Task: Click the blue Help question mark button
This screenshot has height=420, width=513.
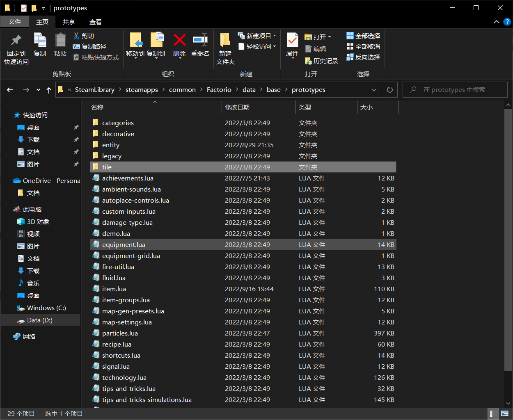Action: pyautogui.click(x=507, y=21)
